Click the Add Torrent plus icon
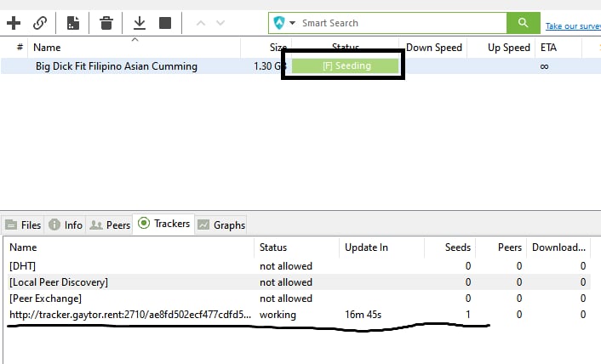The width and height of the screenshot is (601, 364). click(14, 23)
